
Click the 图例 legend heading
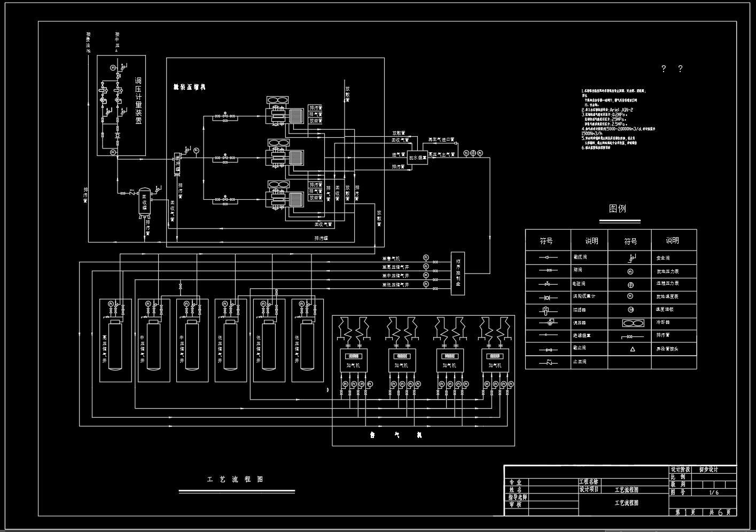click(x=618, y=209)
